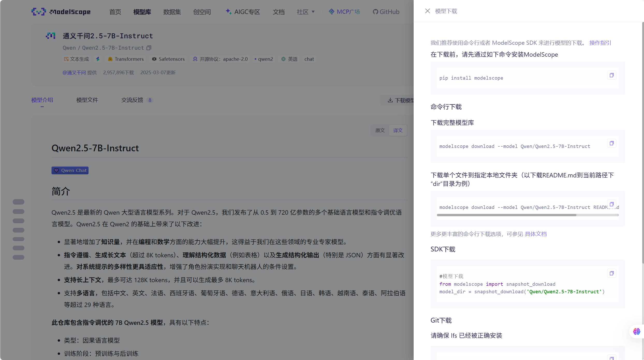This screenshot has height=360, width=644.
Task: Click the '2025-03-07更新' update date text
Action: coord(158,73)
